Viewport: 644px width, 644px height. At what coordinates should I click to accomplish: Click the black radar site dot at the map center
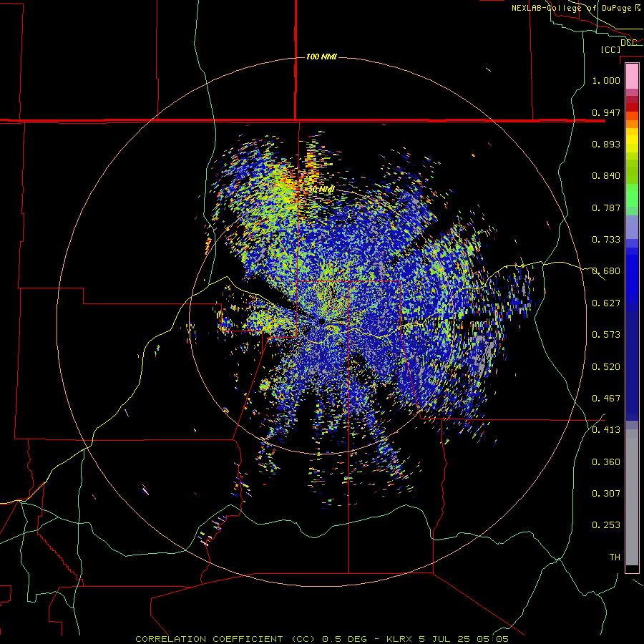point(323,321)
